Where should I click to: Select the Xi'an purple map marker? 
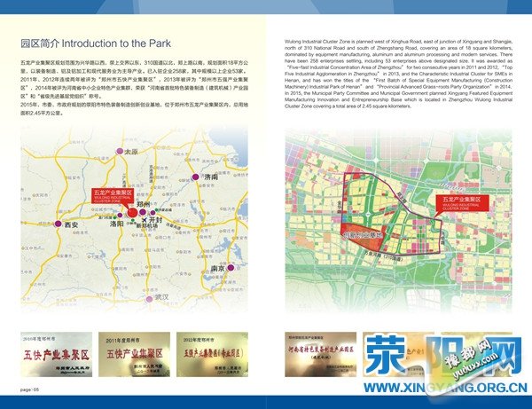(59, 224)
